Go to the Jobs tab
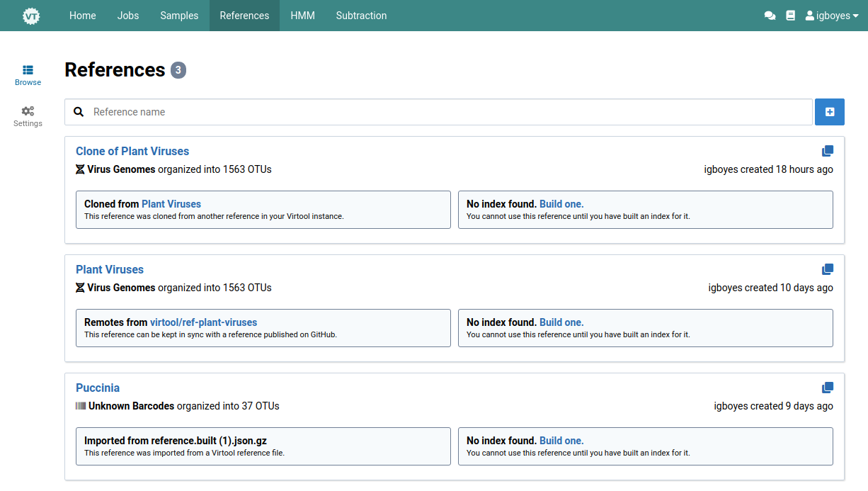868x491 pixels. pos(128,16)
